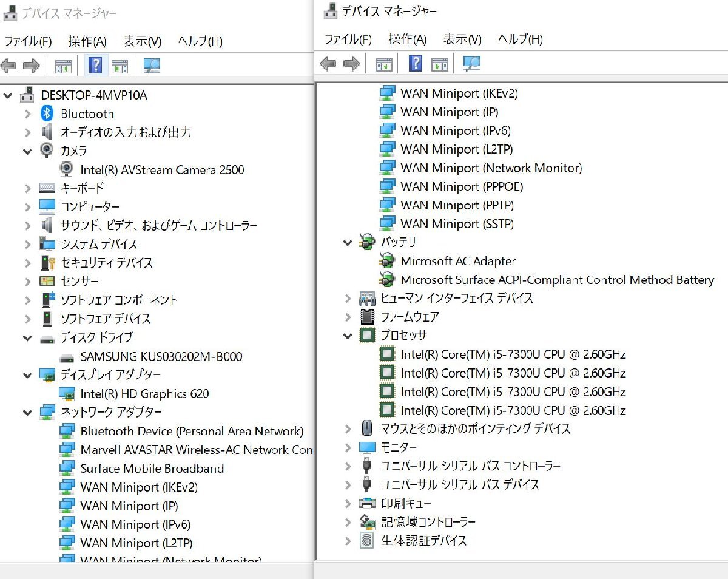Collapse the ディスプレイ アダプター category
Viewport: 728px width, 579px height.
point(27,375)
